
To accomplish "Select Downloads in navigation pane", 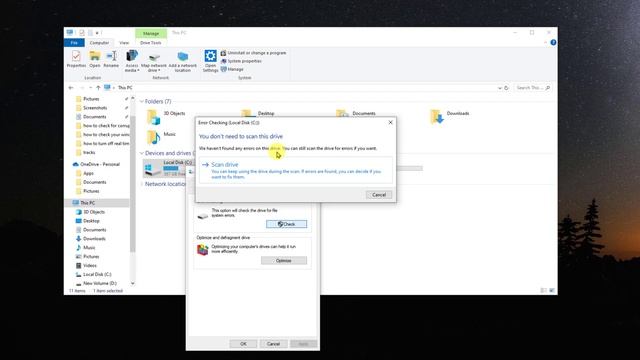I will click(94, 239).
